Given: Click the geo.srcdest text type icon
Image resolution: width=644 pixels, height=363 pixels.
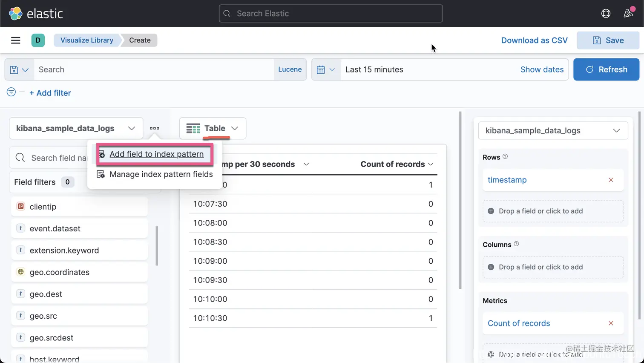Looking at the screenshot, I should (x=20, y=337).
